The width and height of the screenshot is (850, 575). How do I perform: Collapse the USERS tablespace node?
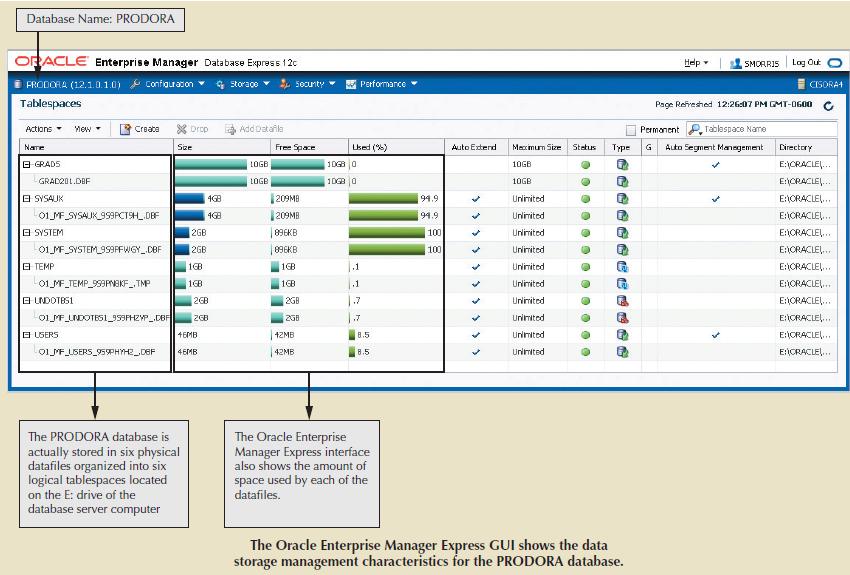tap(27, 335)
